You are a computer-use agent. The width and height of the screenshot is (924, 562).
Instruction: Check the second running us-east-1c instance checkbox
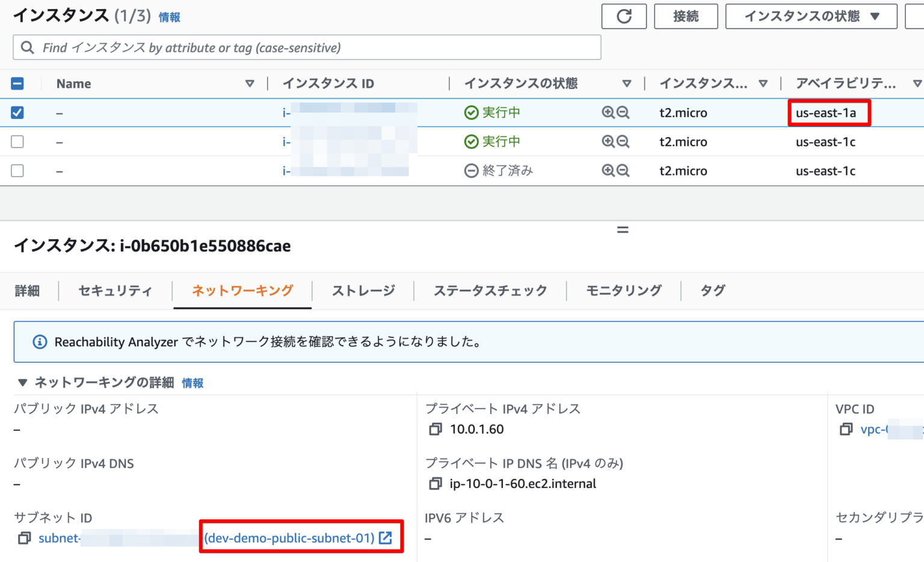[17, 141]
